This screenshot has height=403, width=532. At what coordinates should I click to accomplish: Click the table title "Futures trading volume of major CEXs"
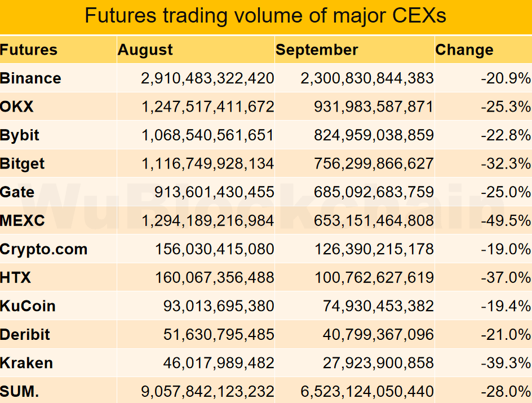(265, 16)
